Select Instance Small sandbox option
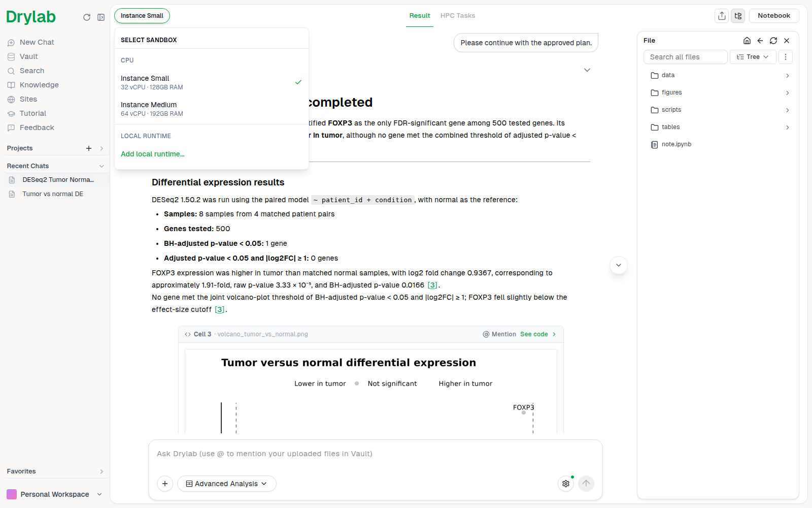The width and height of the screenshot is (812, 508). tap(211, 82)
